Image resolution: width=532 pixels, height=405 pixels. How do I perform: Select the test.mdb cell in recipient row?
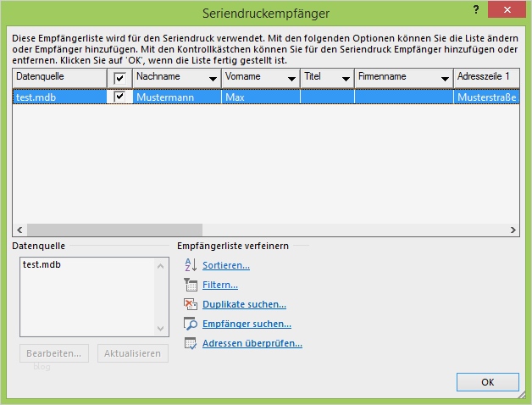click(x=59, y=97)
